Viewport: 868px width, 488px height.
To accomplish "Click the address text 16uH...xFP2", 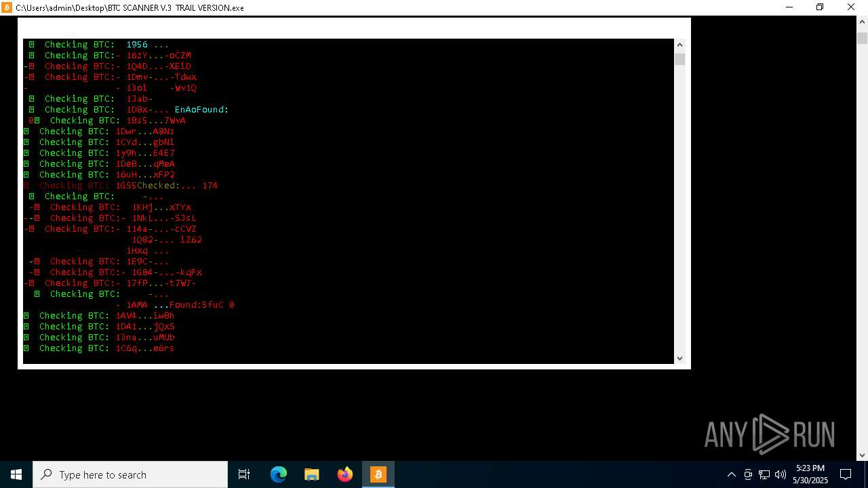I will pos(145,175).
